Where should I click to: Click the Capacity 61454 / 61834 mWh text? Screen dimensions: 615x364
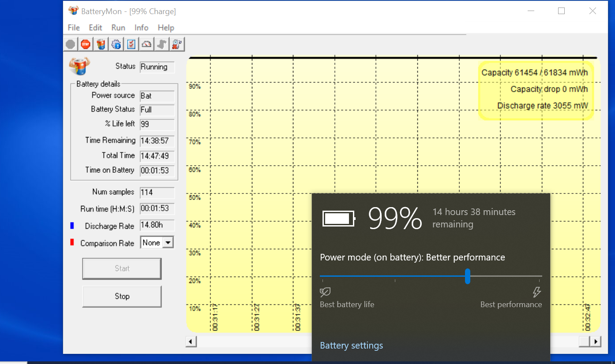[535, 73]
